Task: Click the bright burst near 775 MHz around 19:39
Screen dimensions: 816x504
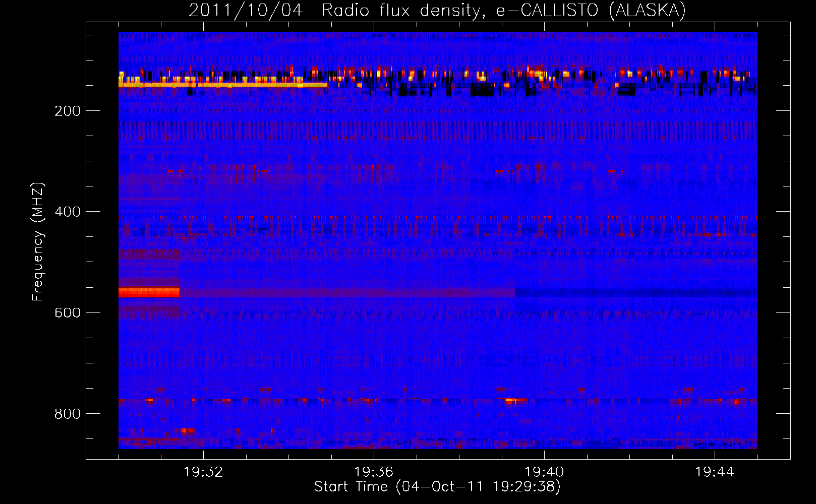Action: [x=512, y=401]
